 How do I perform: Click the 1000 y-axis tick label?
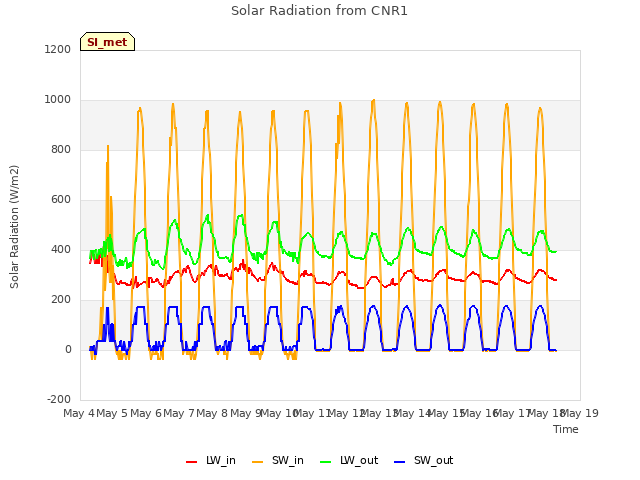coord(58,100)
